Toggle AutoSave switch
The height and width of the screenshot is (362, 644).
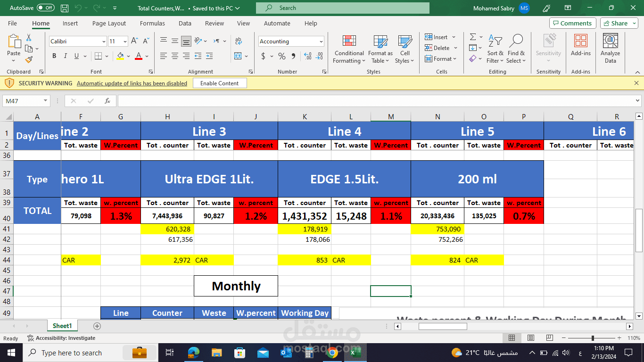click(46, 8)
